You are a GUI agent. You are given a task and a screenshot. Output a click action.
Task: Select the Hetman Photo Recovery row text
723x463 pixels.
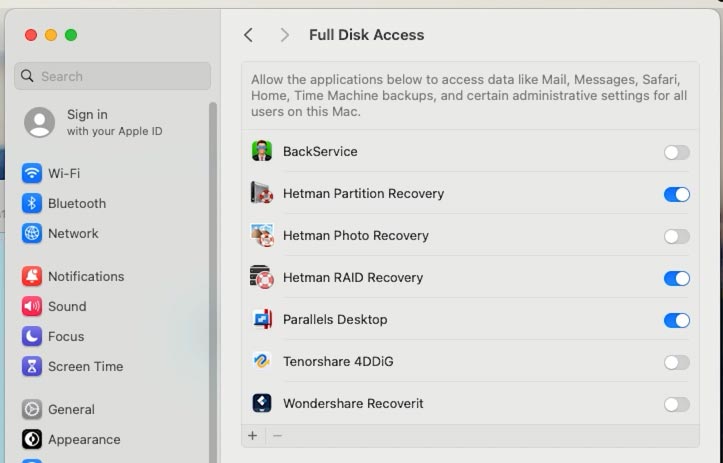356,235
